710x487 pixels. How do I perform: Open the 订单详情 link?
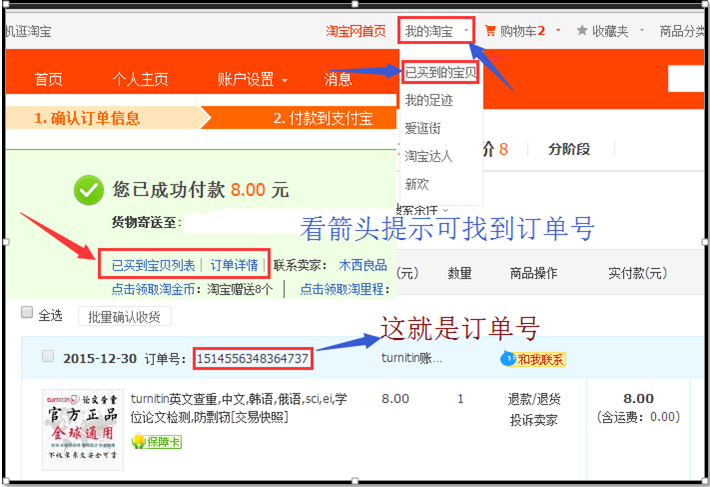(x=234, y=265)
